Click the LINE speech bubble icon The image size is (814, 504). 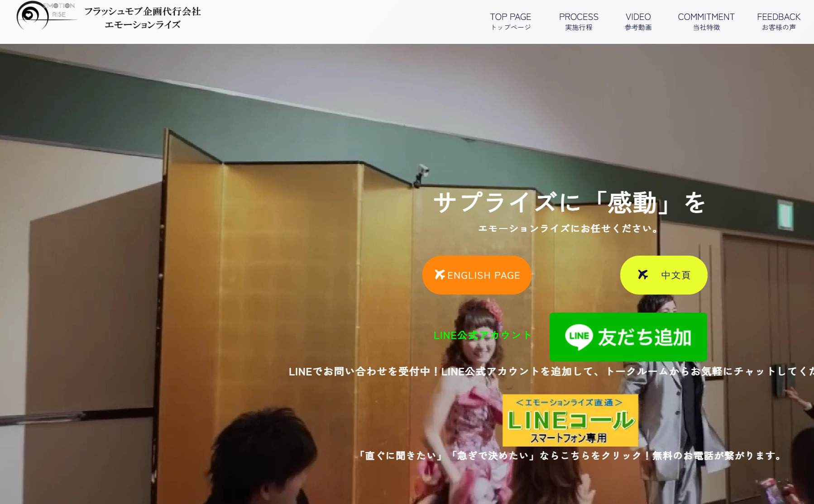[579, 337]
